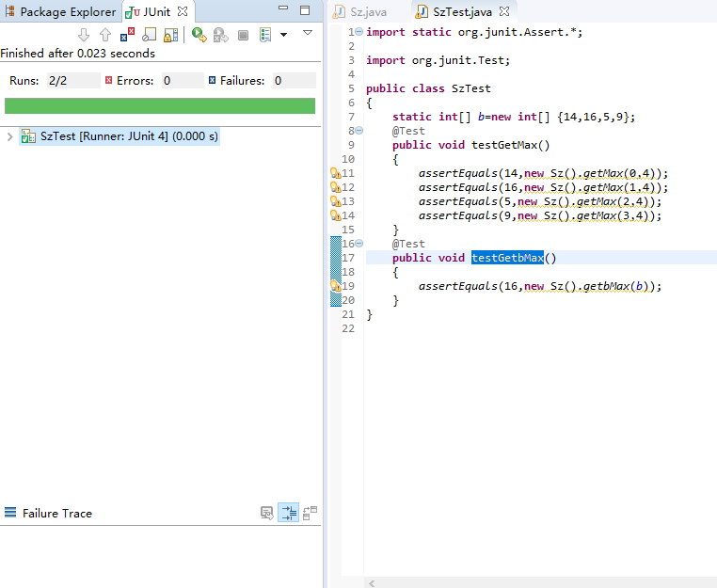Click the SzTest.java tab file icon
The width and height of the screenshot is (717, 588).
422,12
